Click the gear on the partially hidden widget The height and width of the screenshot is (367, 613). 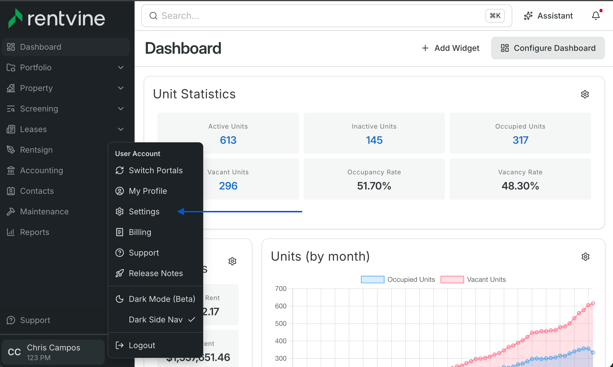tap(232, 261)
